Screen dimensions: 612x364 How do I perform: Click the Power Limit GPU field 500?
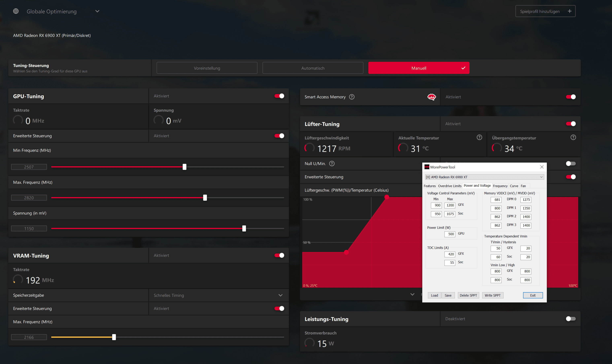click(x=450, y=234)
